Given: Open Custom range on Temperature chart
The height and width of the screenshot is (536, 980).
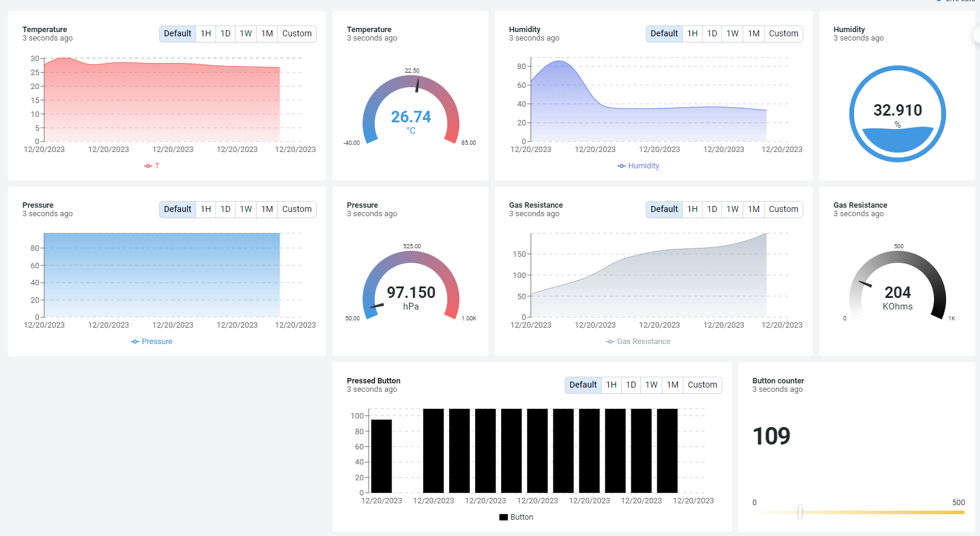Looking at the screenshot, I should [x=297, y=34].
